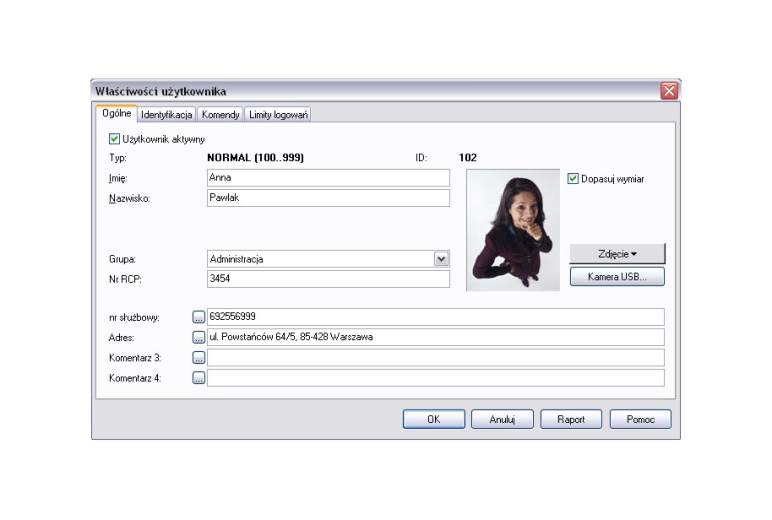Click the ellipsis button beside nr służbowy
The width and height of the screenshot is (772, 520).
198,317
